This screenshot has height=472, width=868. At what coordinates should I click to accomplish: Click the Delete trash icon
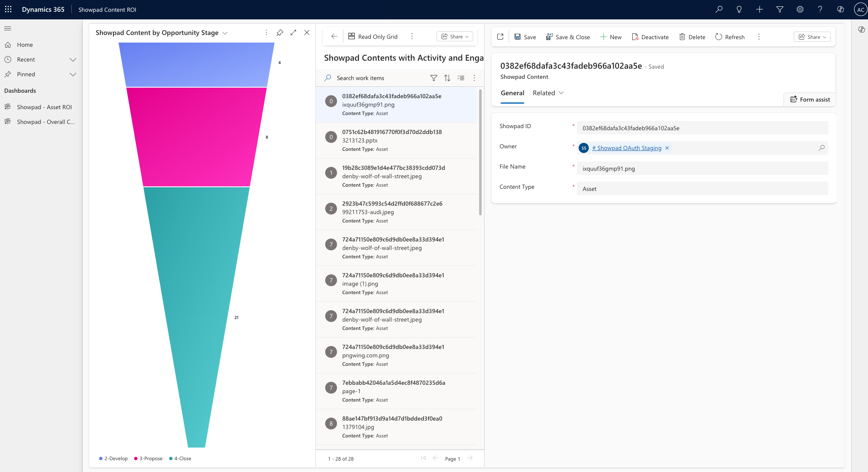682,37
